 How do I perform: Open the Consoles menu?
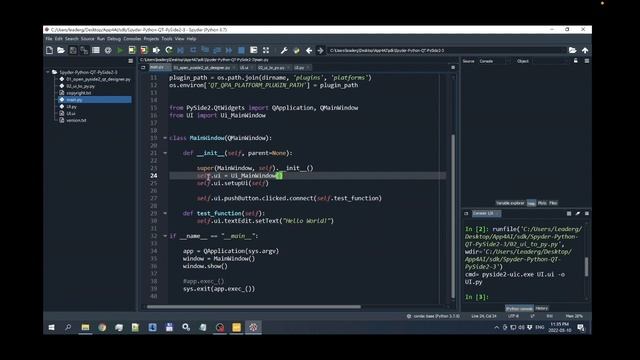132,39
